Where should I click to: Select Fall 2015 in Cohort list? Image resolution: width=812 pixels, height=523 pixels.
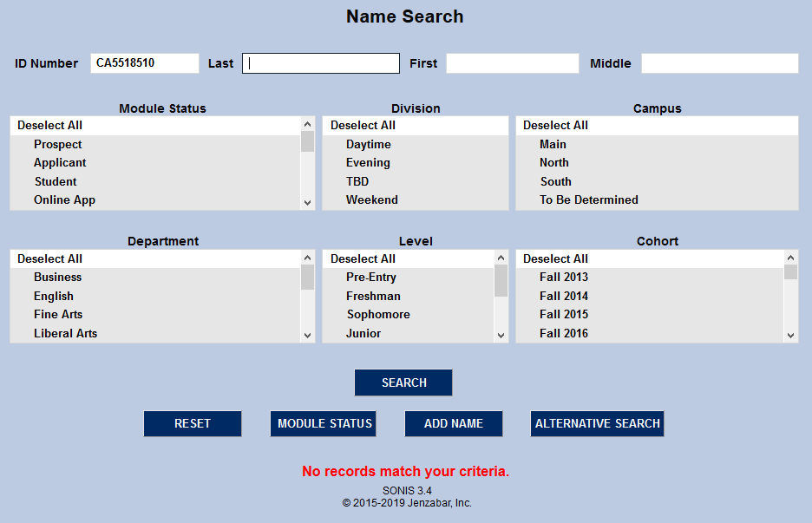click(564, 315)
